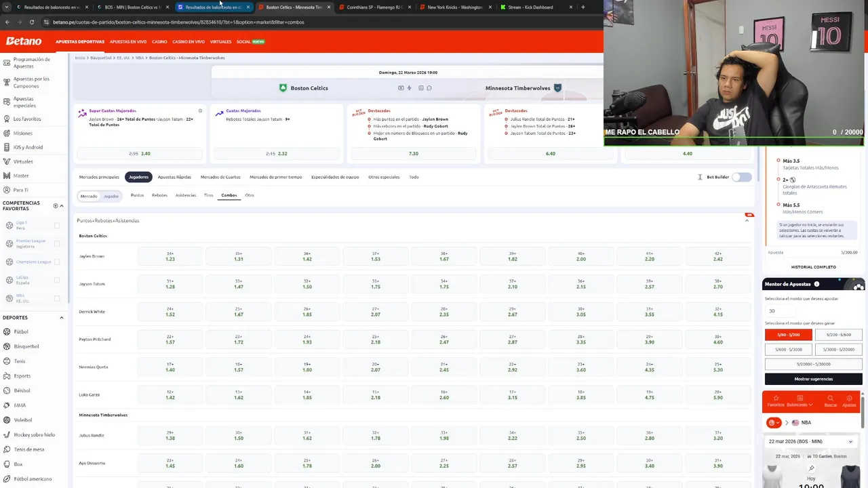Open live stream icon in match header
The height and width of the screenshot is (488, 868).
401,88
